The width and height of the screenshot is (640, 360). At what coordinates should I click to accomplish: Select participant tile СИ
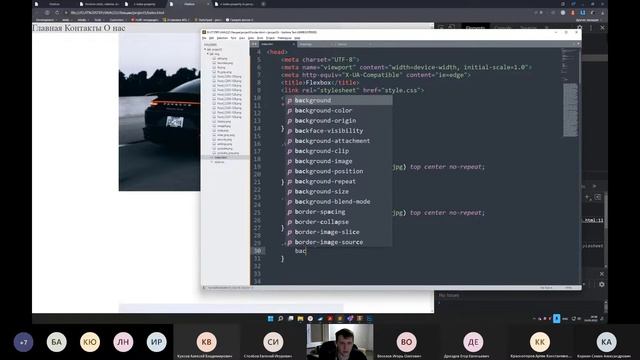coord(273,342)
